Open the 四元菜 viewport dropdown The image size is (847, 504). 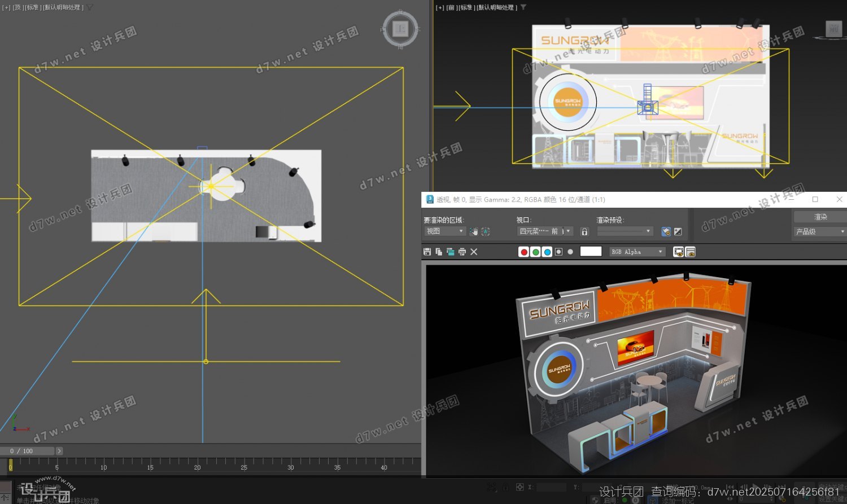pyautogui.click(x=545, y=231)
